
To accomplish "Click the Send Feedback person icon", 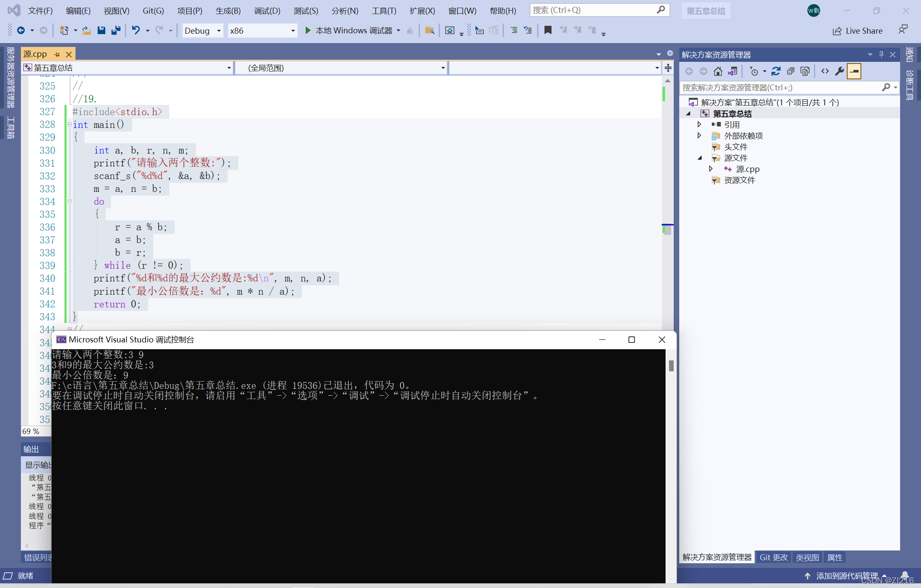I will [903, 30].
